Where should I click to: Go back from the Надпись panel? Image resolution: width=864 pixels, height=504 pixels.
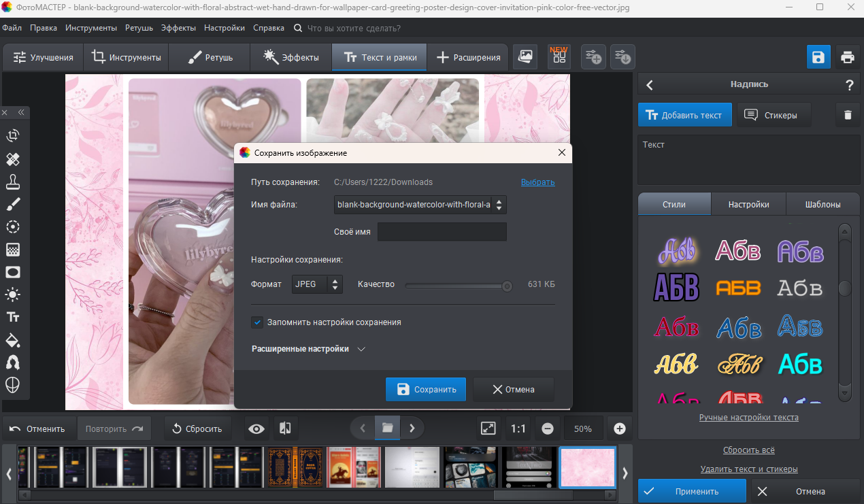[650, 85]
